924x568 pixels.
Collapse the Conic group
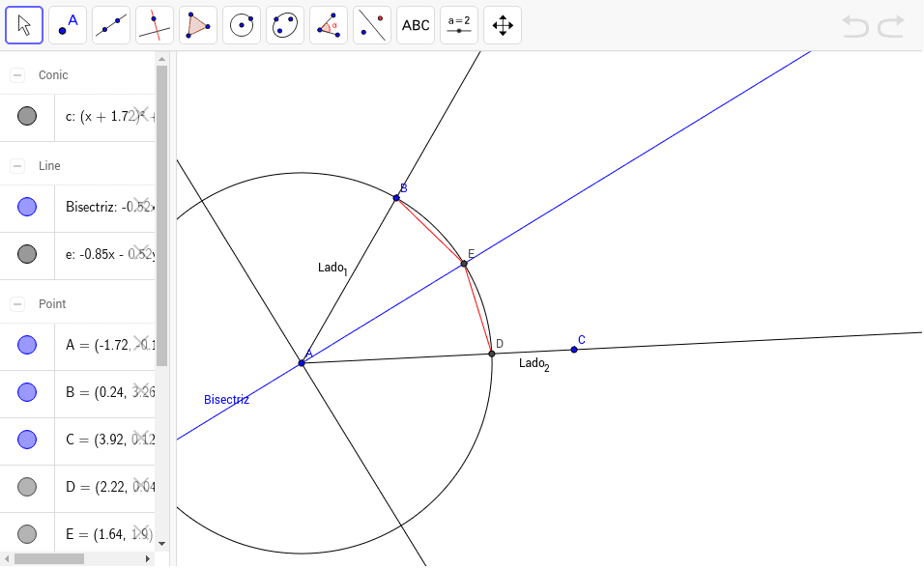click(17, 74)
